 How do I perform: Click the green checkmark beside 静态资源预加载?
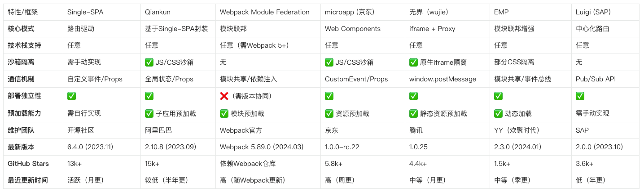pos(413,113)
